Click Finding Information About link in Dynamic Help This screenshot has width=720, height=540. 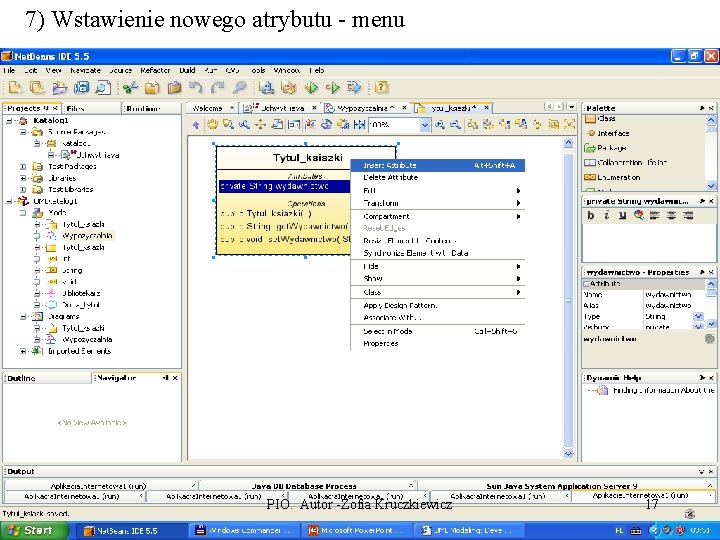pos(663,390)
